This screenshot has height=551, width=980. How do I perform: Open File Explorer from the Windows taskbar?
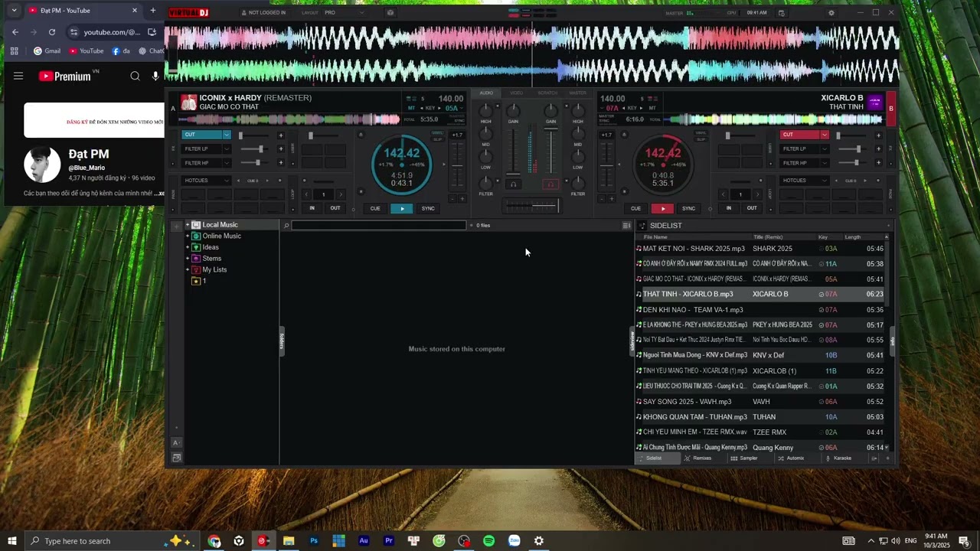pyautogui.click(x=289, y=541)
